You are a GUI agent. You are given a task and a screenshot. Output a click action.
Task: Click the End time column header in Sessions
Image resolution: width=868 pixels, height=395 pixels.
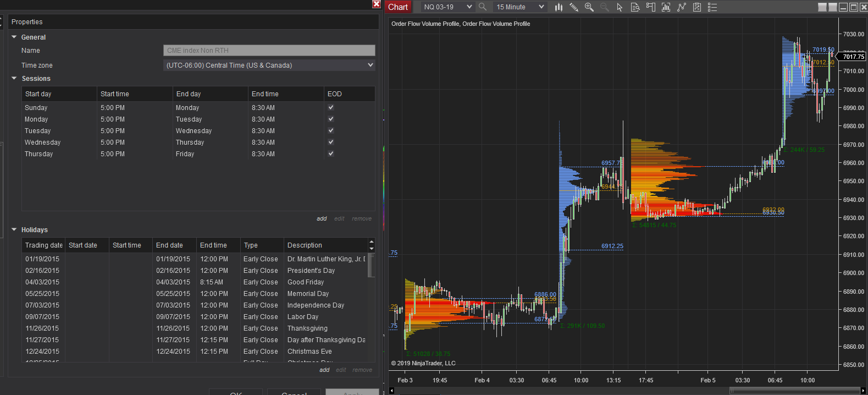coord(286,94)
